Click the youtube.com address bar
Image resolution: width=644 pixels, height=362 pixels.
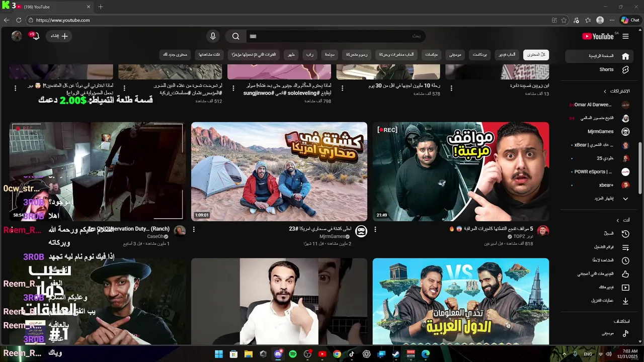coord(287,20)
